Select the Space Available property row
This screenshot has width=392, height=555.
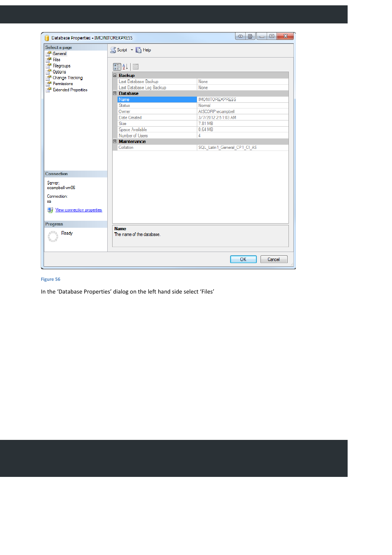click(203, 129)
